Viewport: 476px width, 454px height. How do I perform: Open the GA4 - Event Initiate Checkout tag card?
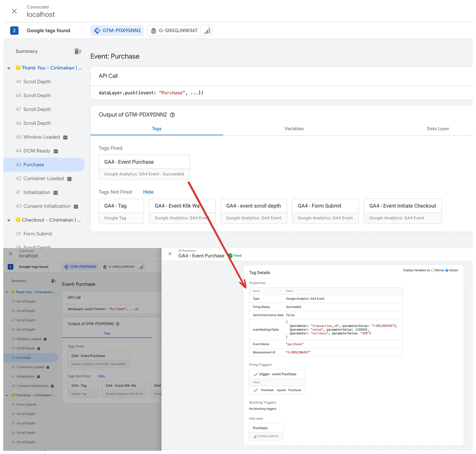403,211
